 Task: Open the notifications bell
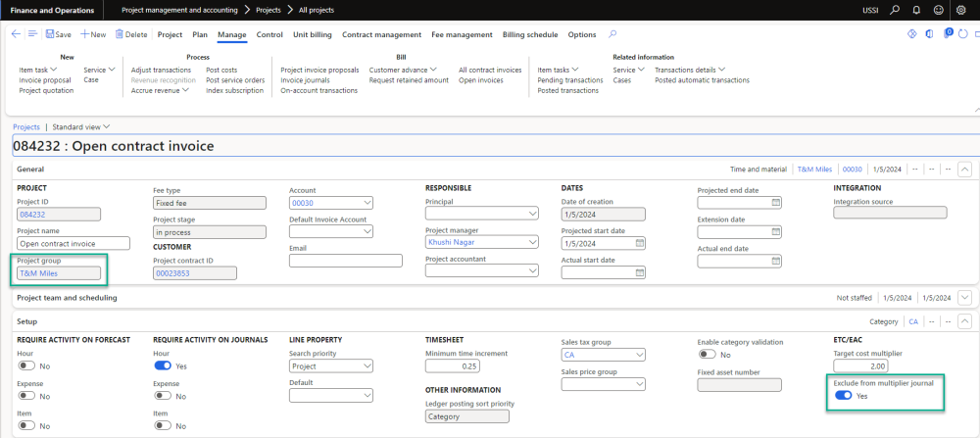[x=915, y=10]
